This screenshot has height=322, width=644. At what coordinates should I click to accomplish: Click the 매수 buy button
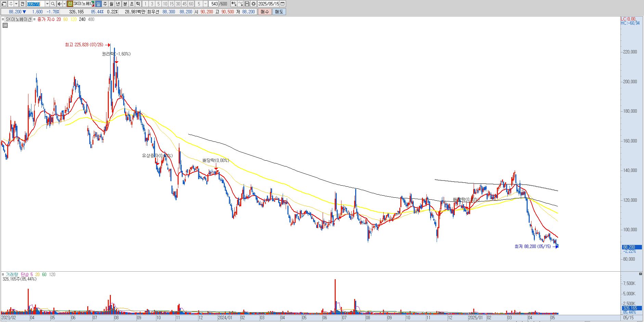pyautogui.click(x=265, y=12)
